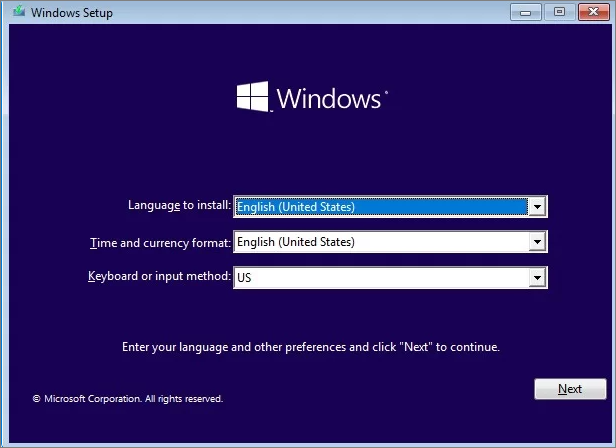This screenshot has height=448, width=616.
Task: Click the US keyboard input value field
Action: click(x=380, y=277)
